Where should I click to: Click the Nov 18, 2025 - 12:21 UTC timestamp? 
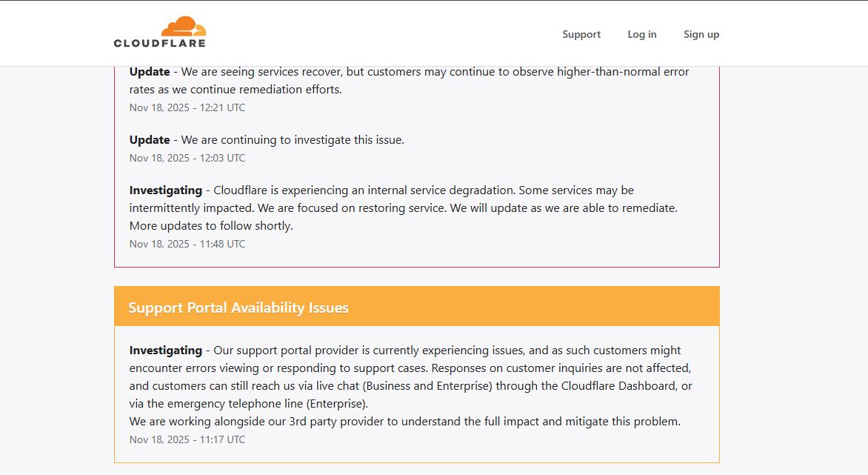pos(187,107)
